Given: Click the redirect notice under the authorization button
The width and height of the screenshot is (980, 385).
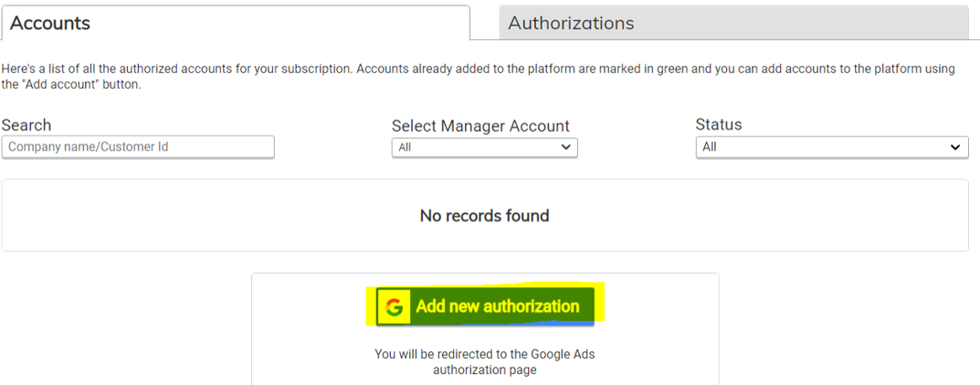Looking at the screenshot, I should 484,354.
